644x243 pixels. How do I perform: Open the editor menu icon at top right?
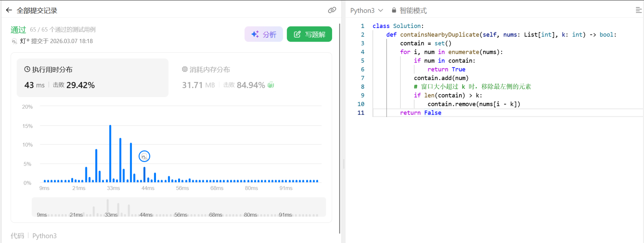pyautogui.click(x=638, y=10)
